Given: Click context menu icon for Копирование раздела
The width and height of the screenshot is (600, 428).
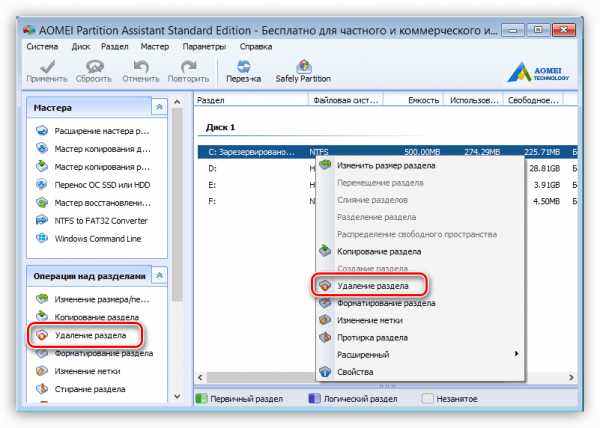Looking at the screenshot, I should [x=325, y=251].
